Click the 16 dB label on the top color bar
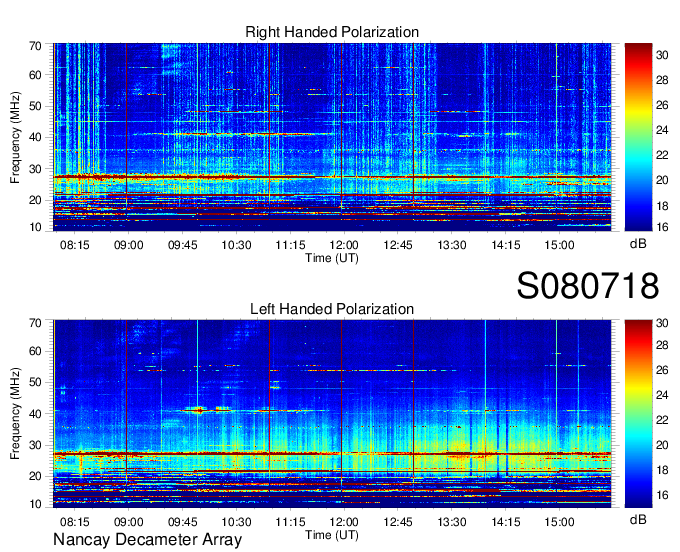Image resolution: width=680 pixels, height=552 pixels. pyautogui.click(x=662, y=227)
